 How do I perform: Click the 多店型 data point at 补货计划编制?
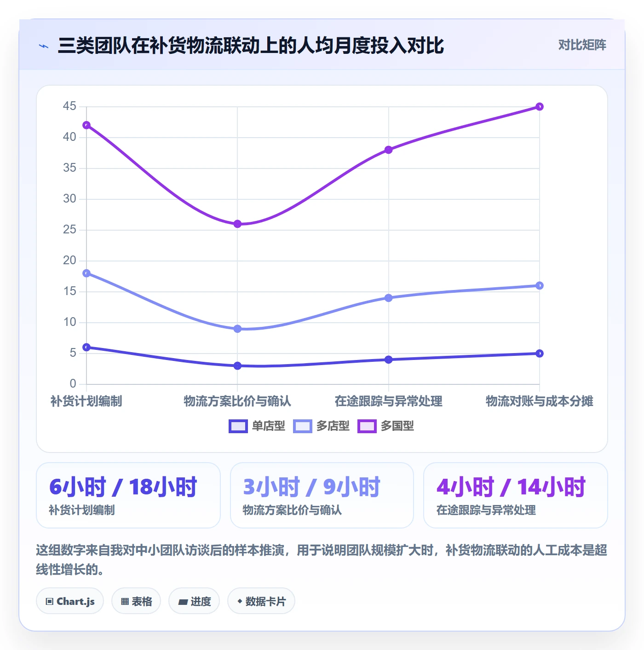click(x=86, y=273)
